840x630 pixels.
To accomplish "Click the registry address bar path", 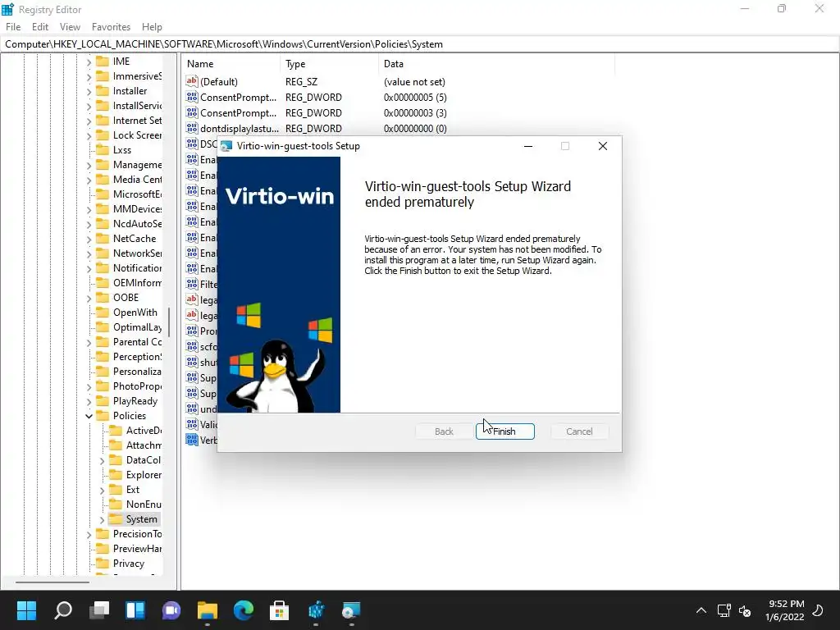I will coord(224,44).
